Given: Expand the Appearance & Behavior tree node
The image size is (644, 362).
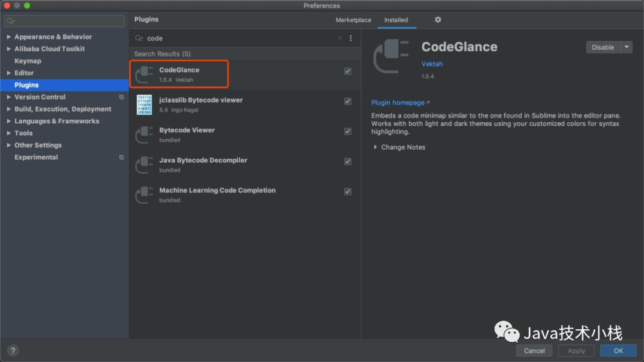Looking at the screenshot, I should point(9,37).
